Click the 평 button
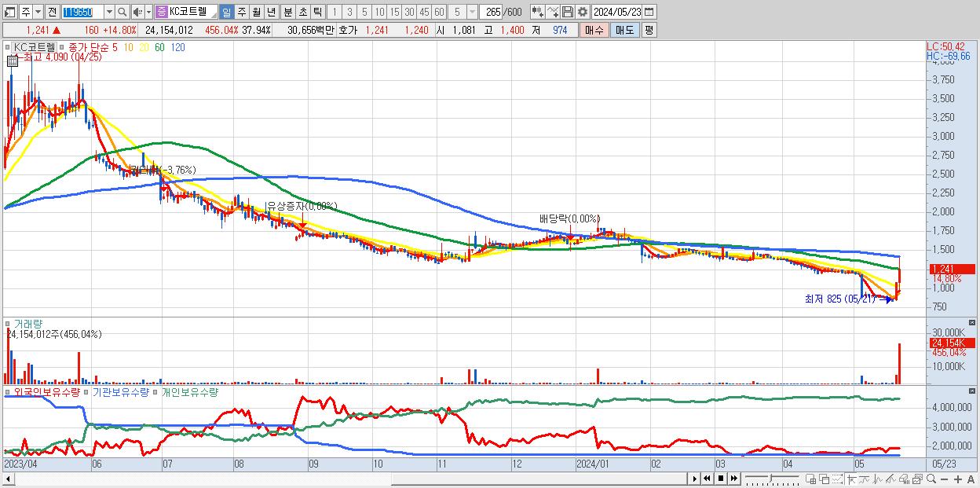The width and height of the screenshot is (980, 488). [649, 30]
